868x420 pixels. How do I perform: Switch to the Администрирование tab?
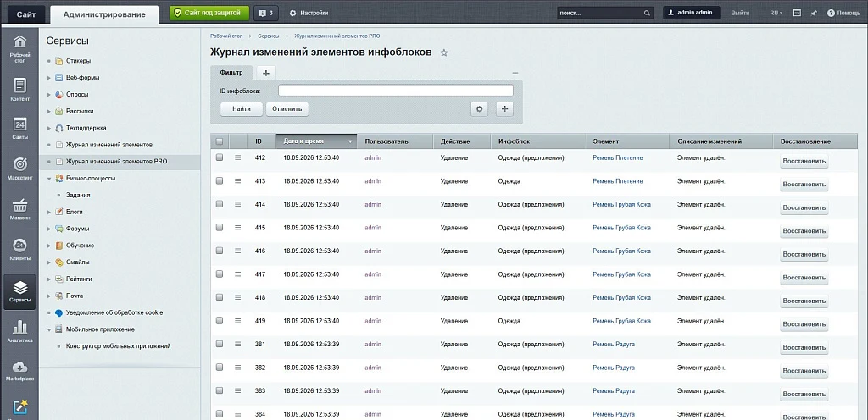104,14
